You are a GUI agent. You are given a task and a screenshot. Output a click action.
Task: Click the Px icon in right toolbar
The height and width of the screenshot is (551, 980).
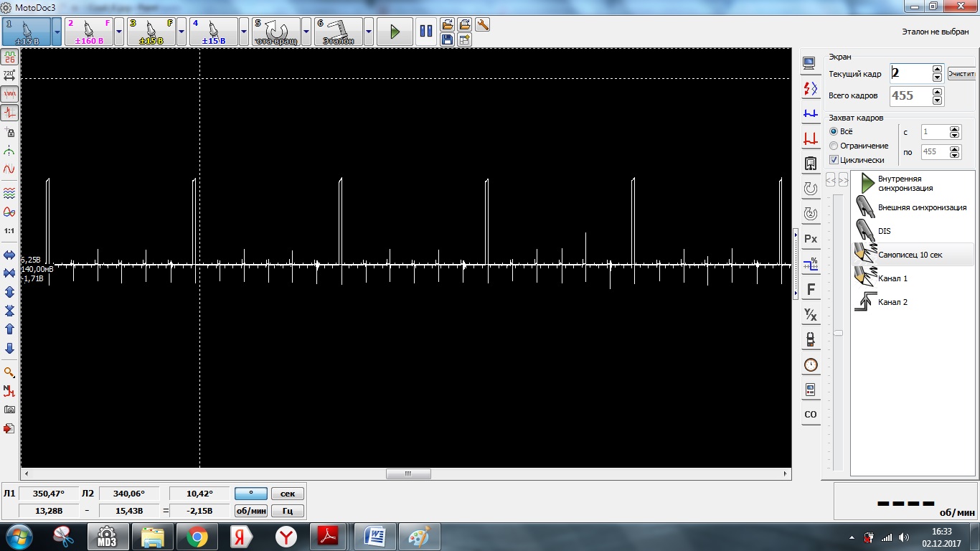[811, 238]
